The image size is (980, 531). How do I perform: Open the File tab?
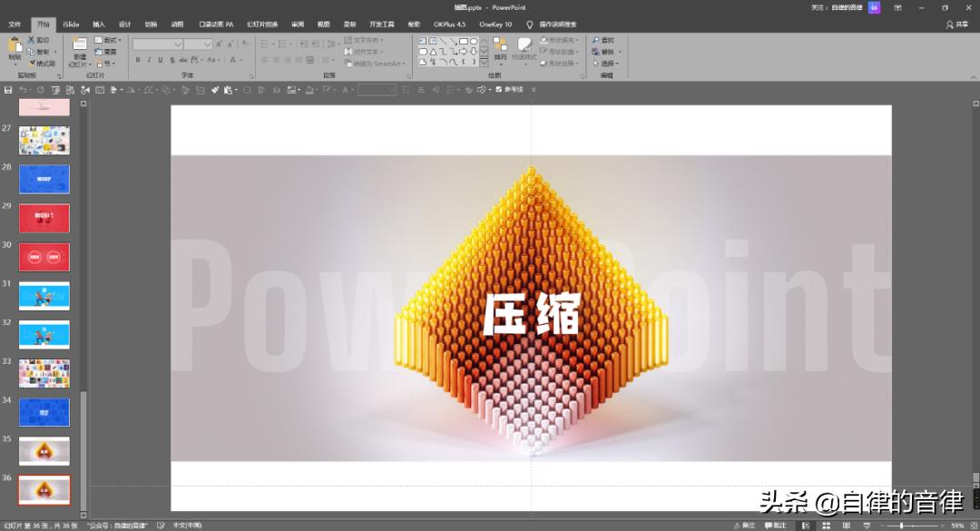point(15,25)
